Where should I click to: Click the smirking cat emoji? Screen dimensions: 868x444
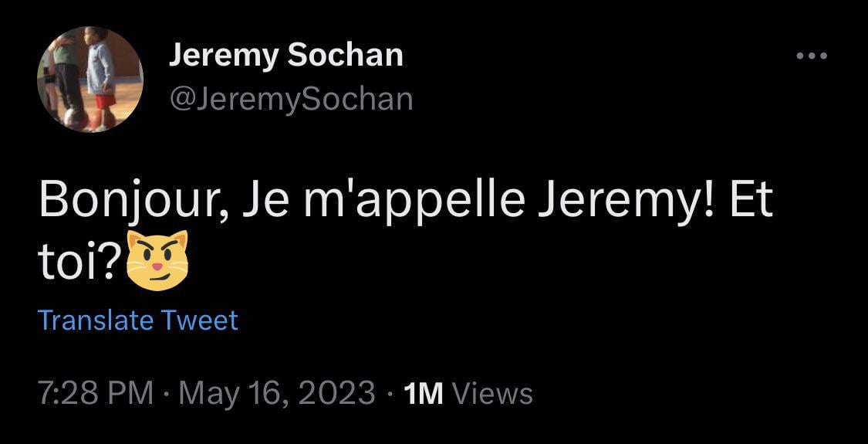coord(157,259)
